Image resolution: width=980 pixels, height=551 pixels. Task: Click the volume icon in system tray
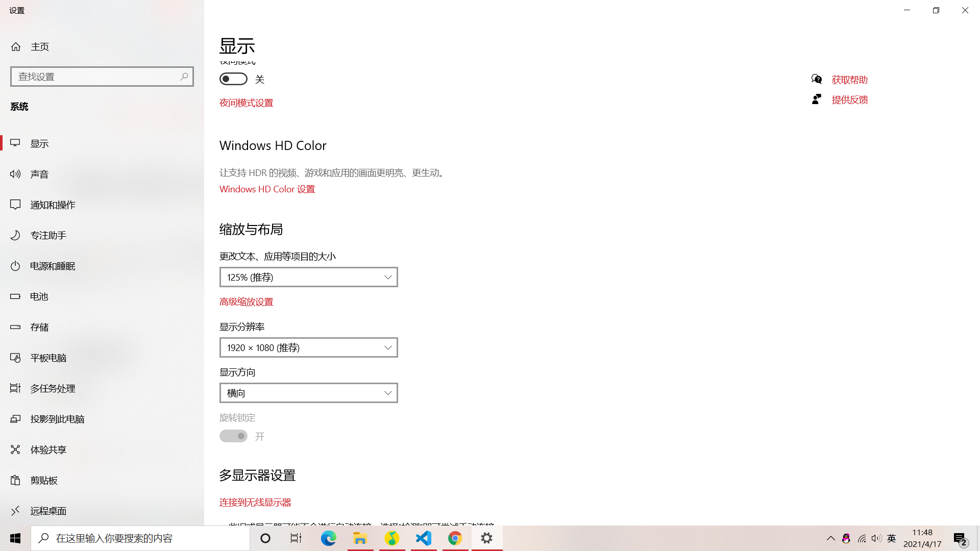click(876, 538)
